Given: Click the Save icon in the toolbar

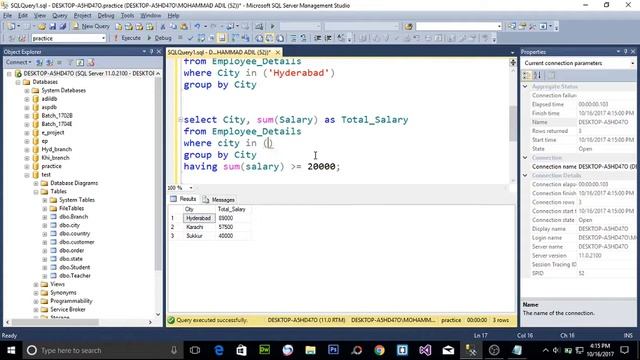Looking at the screenshot, I should [53, 26].
